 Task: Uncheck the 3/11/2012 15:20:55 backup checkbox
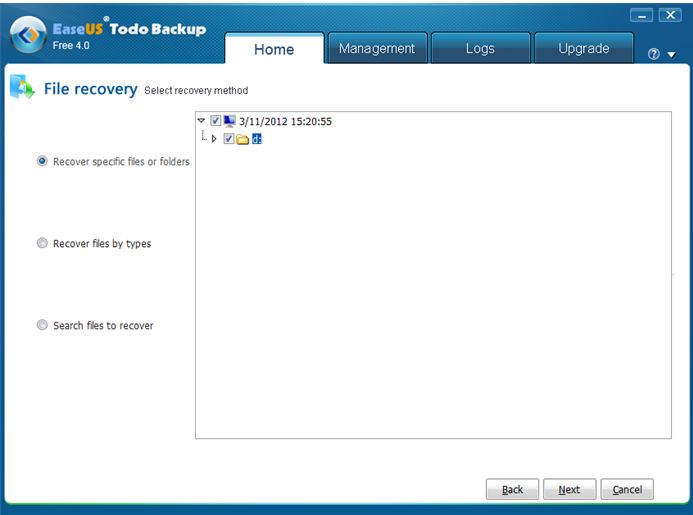(216, 120)
